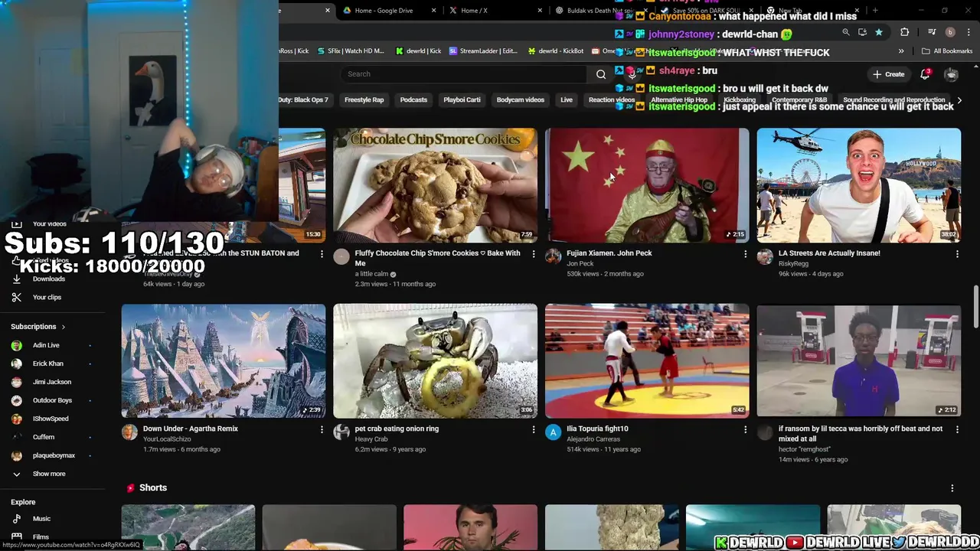Open the All Bookmarks folder

click(947, 51)
